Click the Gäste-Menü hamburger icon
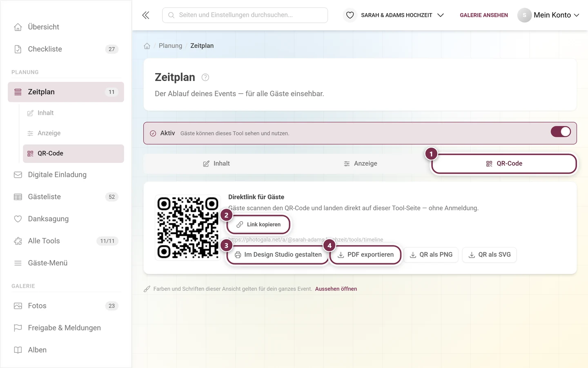Screen dimensions: 588x368 (18, 263)
